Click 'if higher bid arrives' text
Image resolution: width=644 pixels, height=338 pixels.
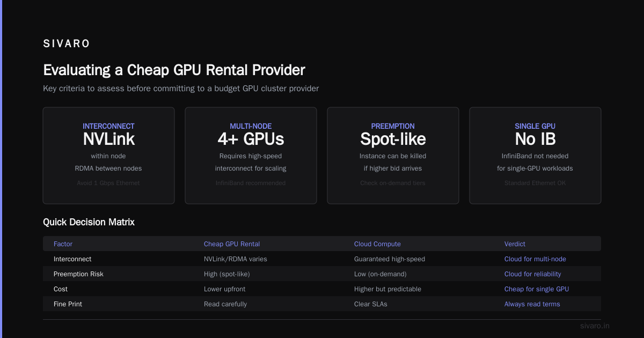tap(393, 168)
